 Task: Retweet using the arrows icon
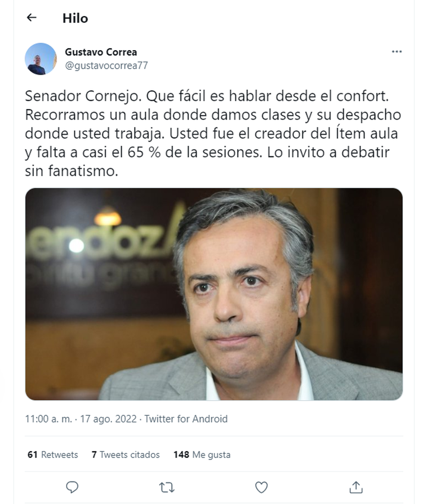[x=166, y=487]
